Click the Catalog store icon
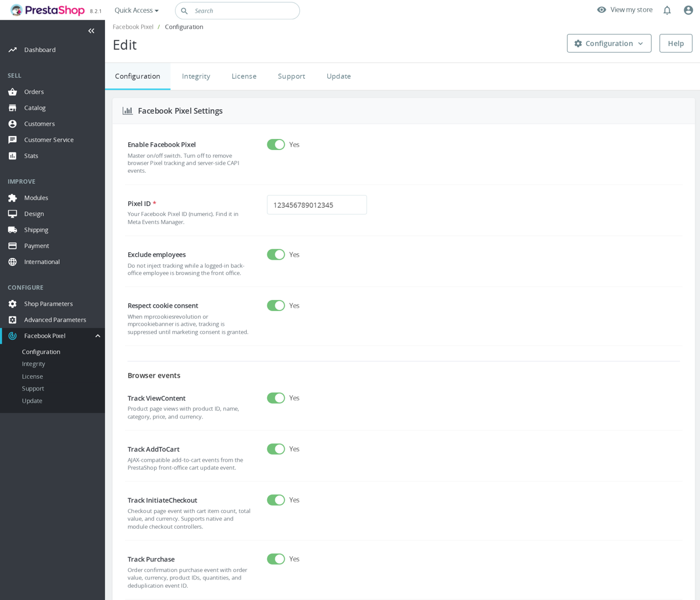This screenshot has height=600, width=700. pyautogui.click(x=12, y=108)
